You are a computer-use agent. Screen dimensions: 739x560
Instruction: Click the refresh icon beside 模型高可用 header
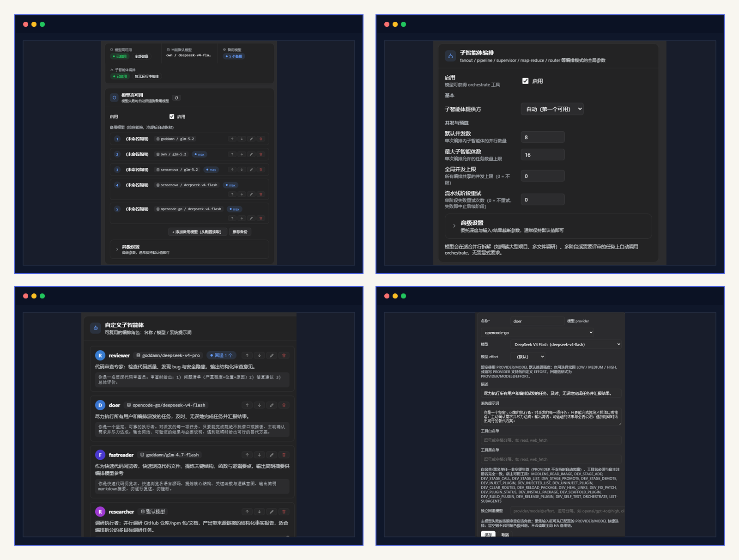coord(176,98)
